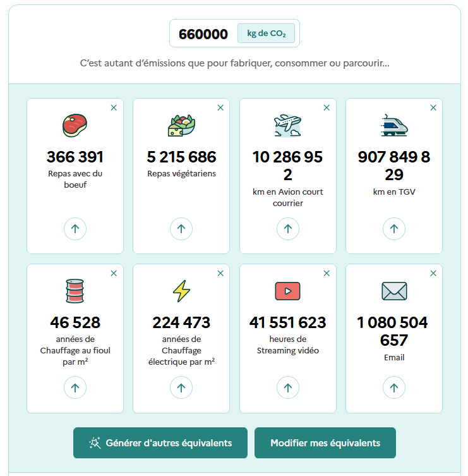The image size is (468, 476).
Task: Click Générer d'autres équivalents button
Action: (x=160, y=442)
